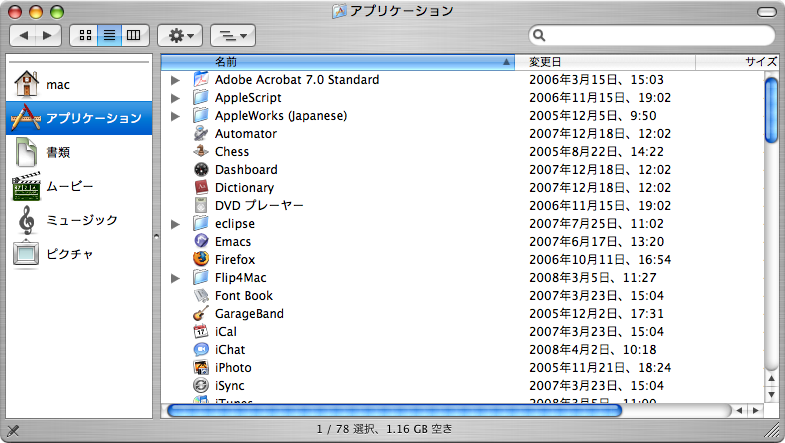Expand AppleWorks (Japanese) folder
The image size is (785, 443).
coord(175,116)
